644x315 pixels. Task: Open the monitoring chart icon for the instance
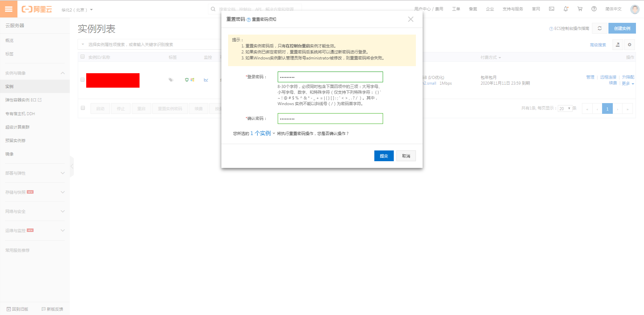[206, 80]
